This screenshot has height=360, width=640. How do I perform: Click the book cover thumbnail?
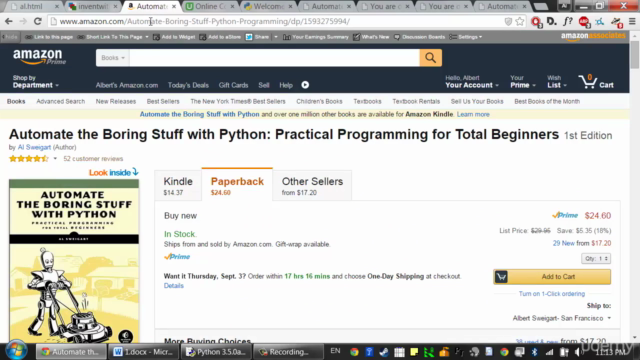tap(74, 261)
